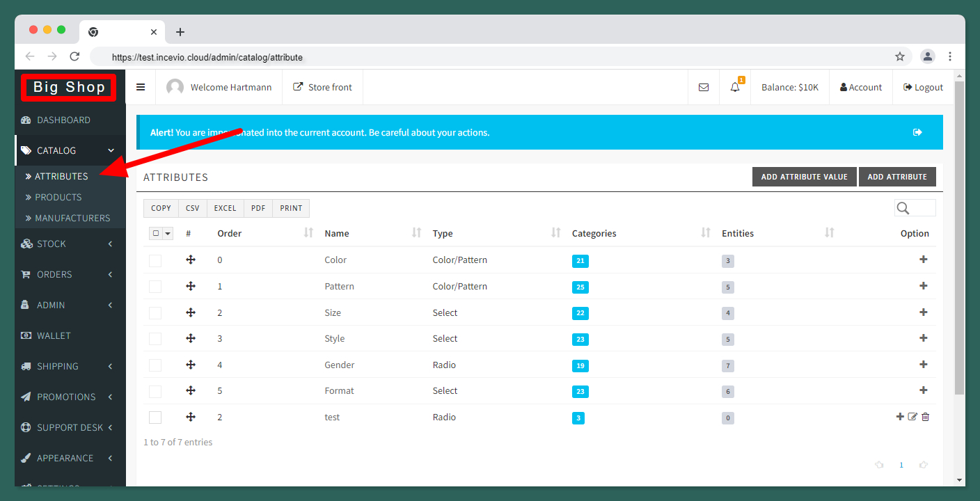
Task: Dismiss impersonation using alert exit icon
Action: 917,132
